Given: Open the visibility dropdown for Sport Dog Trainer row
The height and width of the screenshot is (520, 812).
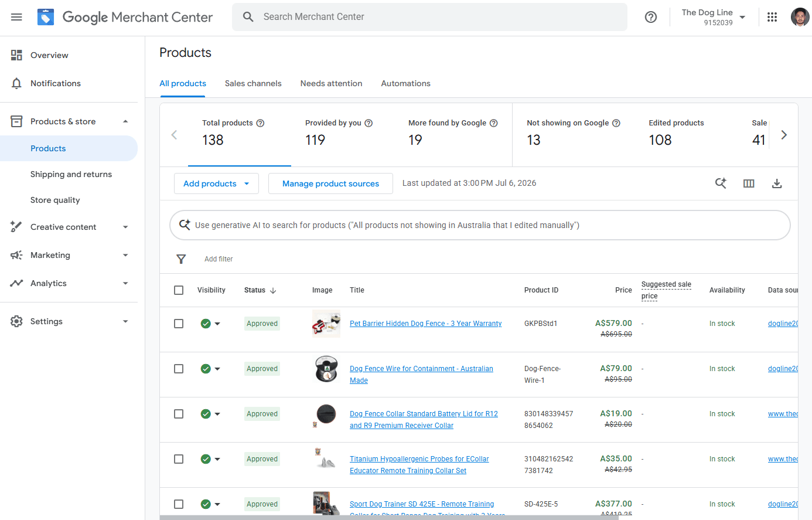Looking at the screenshot, I should [217, 504].
